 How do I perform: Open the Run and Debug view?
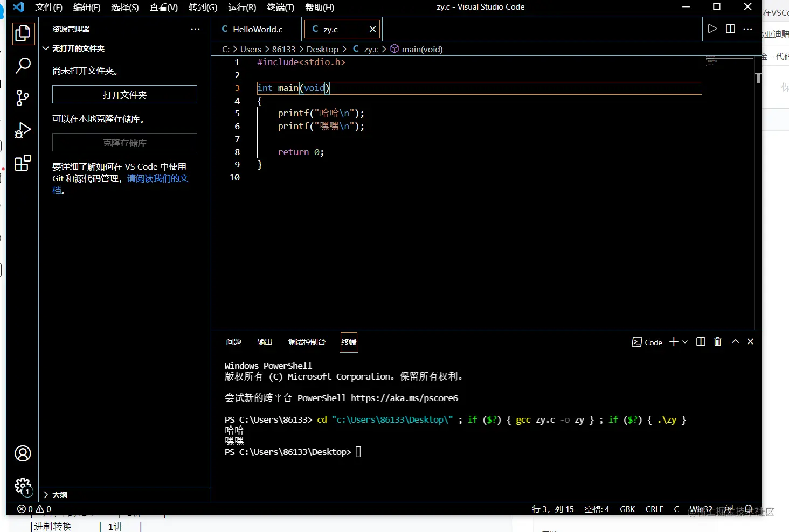[23, 130]
